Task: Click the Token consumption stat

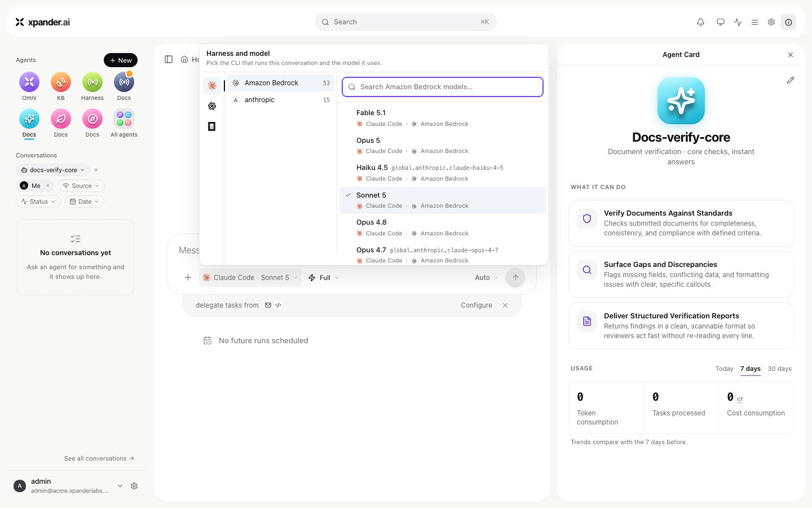Action: point(607,408)
